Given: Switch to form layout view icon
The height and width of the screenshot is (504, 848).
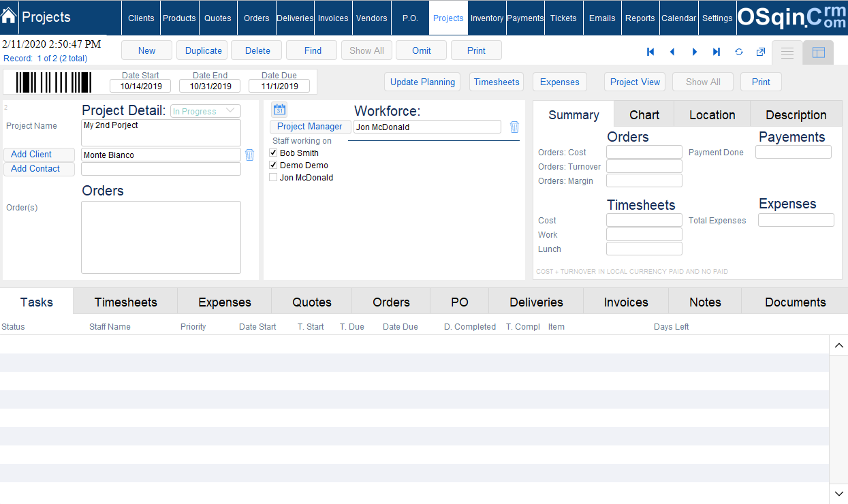Looking at the screenshot, I should [x=819, y=52].
